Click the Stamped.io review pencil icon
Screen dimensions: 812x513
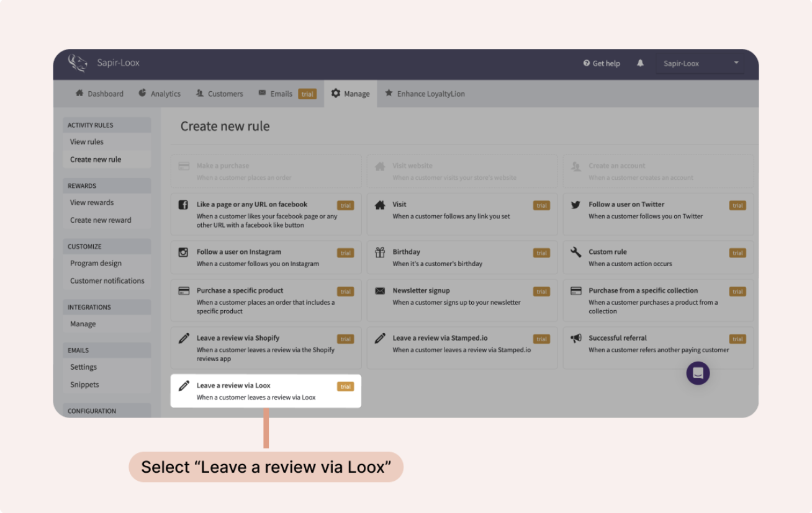pos(380,338)
